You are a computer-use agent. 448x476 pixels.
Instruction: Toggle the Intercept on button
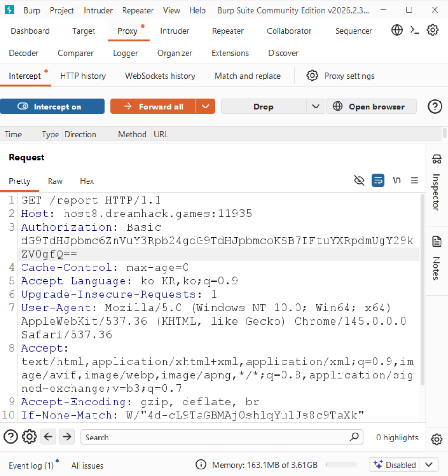[52, 106]
